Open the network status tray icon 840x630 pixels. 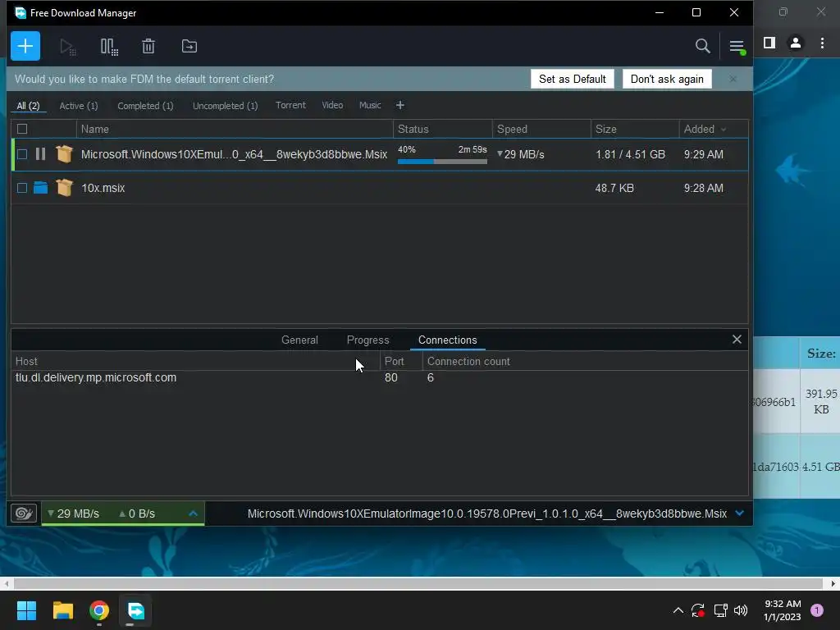coord(720,610)
